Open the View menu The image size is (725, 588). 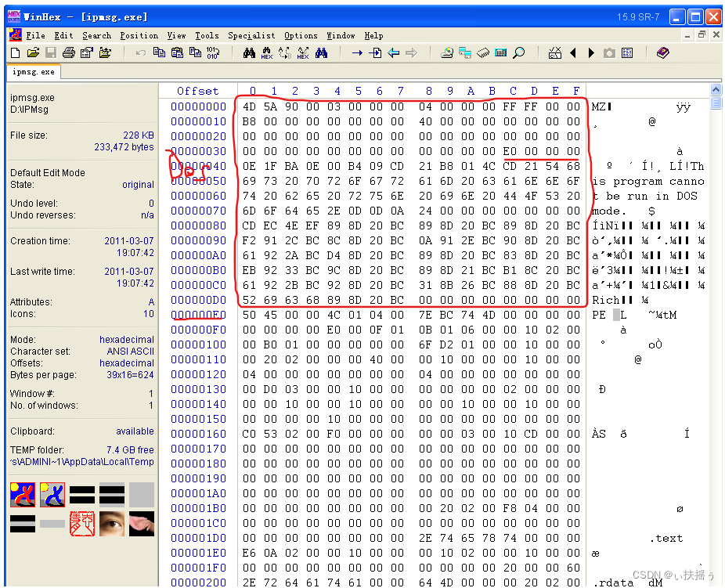click(x=177, y=35)
